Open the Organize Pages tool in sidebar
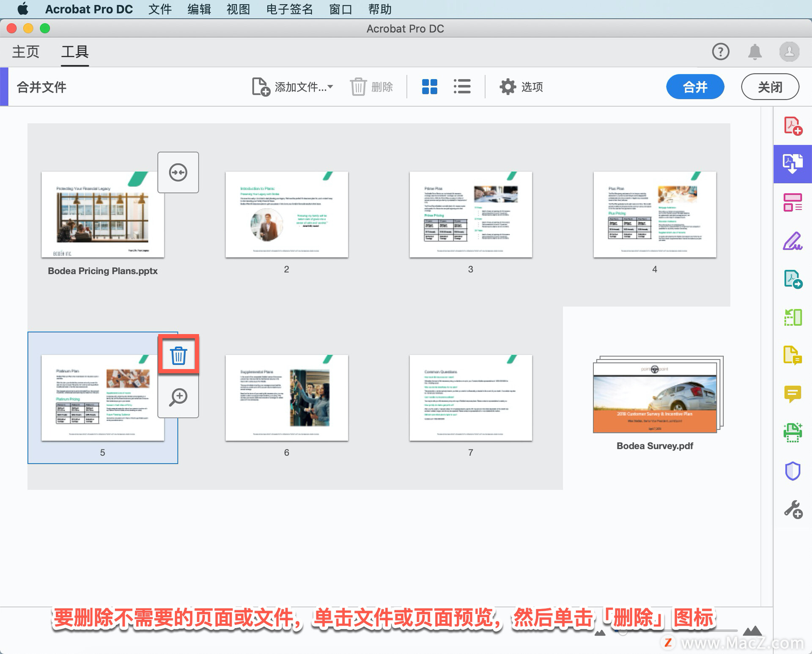The height and width of the screenshot is (654, 812). click(x=793, y=202)
